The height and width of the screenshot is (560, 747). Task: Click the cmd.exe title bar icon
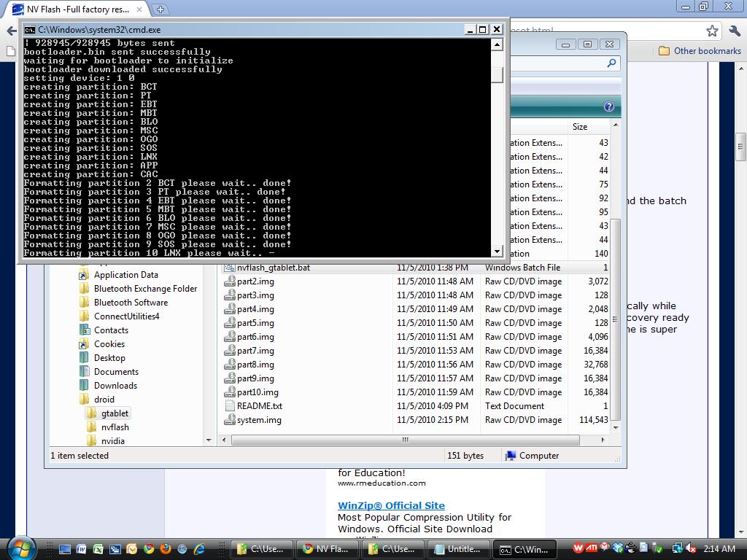click(x=30, y=30)
